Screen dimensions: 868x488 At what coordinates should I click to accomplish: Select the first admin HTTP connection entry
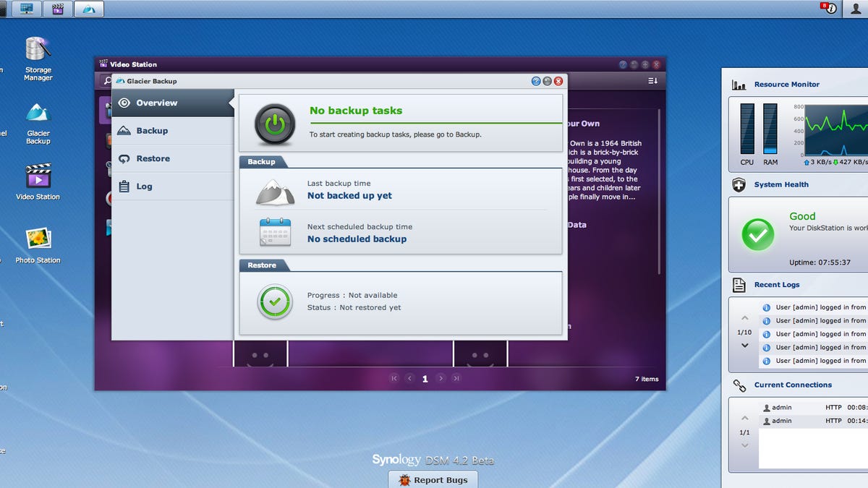click(796, 406)
